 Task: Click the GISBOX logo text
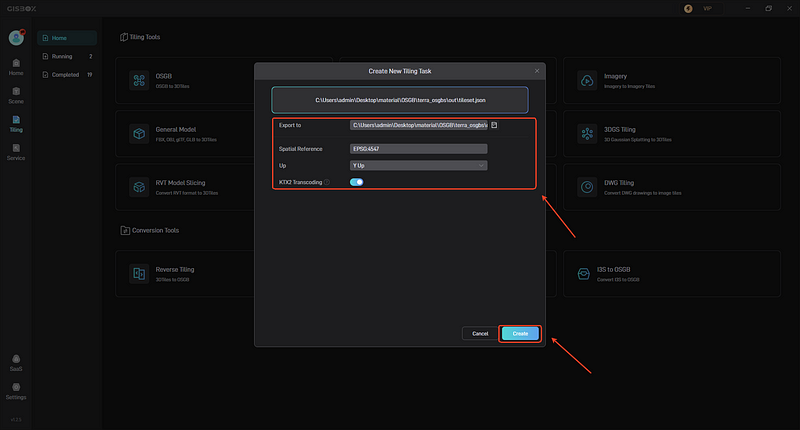(21, 9)
